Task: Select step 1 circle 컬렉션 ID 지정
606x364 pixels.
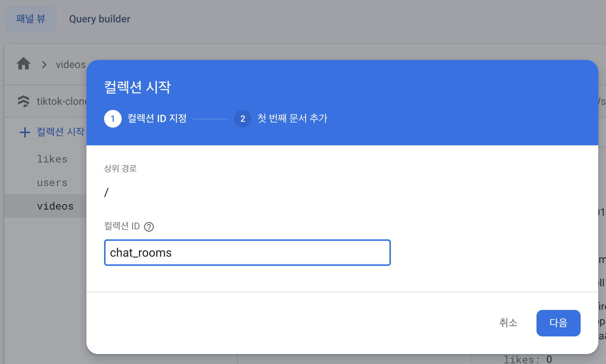Action: [x=113, y=119]
